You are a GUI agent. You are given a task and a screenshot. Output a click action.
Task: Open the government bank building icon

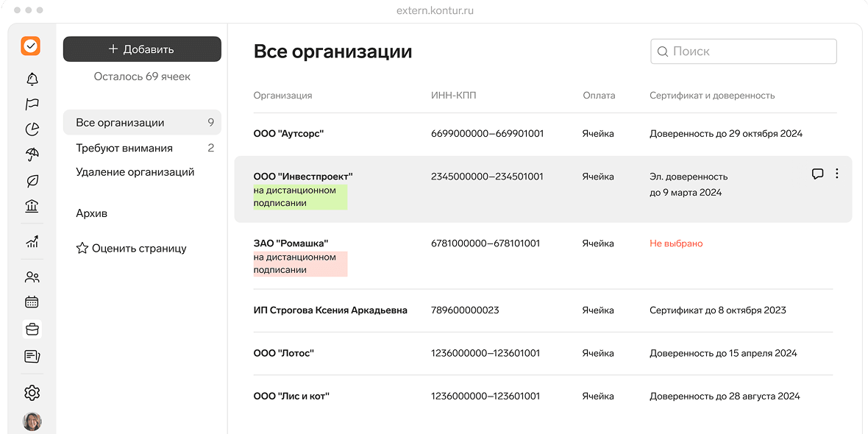coord(32,205)
